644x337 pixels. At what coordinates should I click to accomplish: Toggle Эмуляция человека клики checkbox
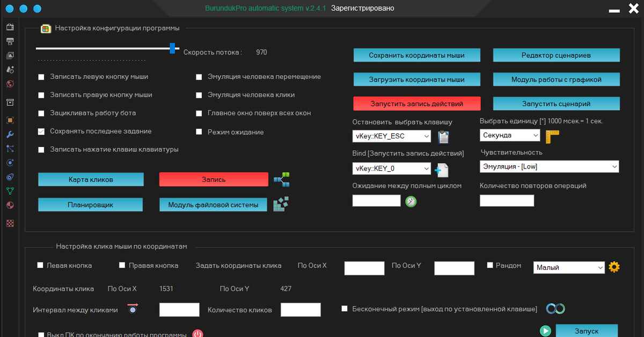click(x=199, y=96)
